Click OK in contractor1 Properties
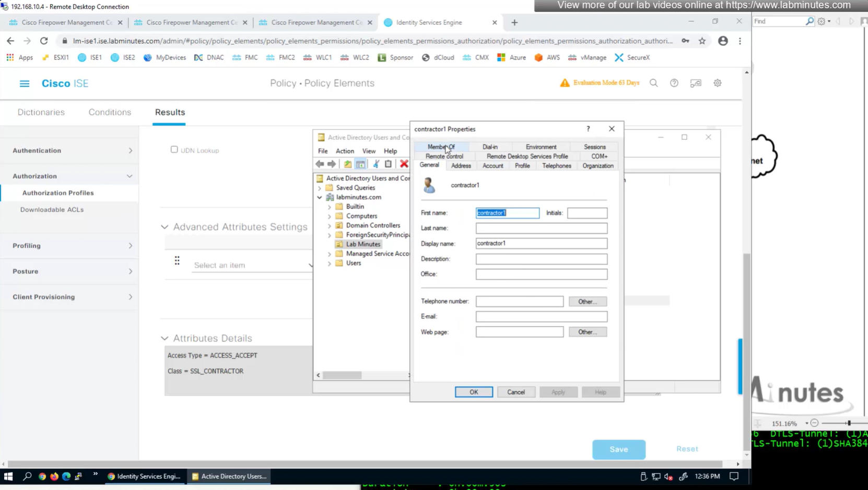 (x=473, y=392)
